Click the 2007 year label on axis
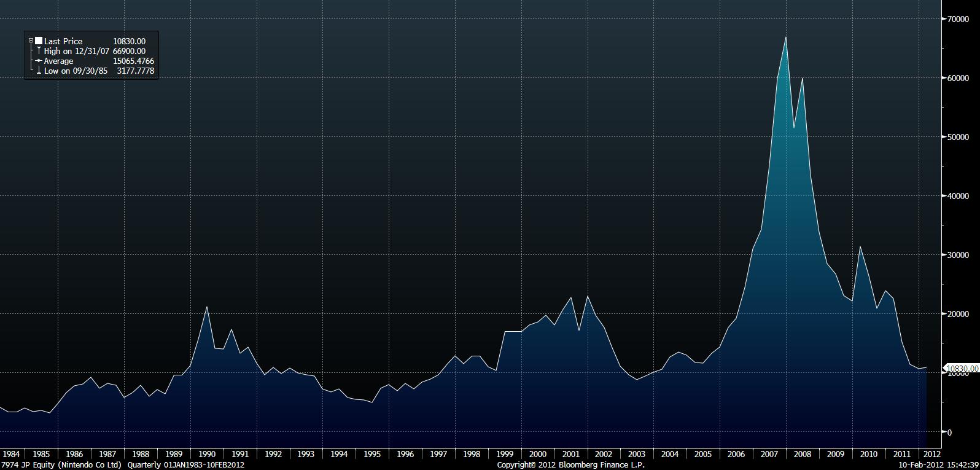This screenshot has width=980, height=470. point(769,454)
